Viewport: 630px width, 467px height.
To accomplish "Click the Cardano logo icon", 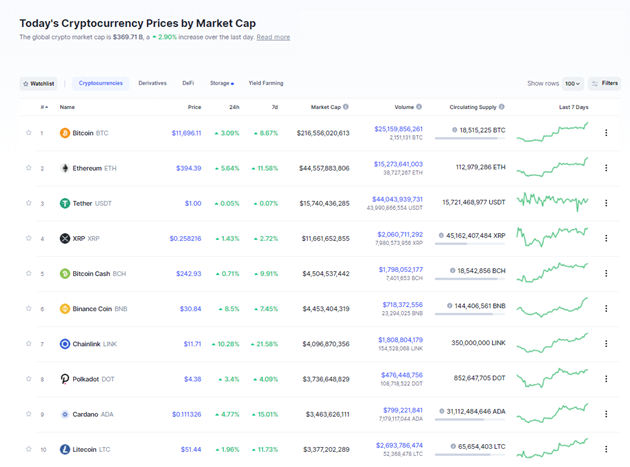I will [x=65, y=414].
